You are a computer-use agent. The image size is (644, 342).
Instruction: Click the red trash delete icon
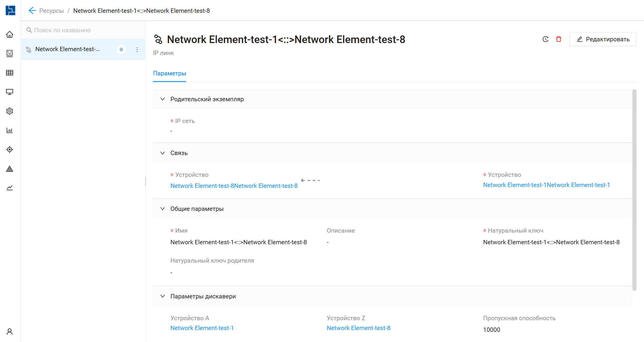point(558,39)
